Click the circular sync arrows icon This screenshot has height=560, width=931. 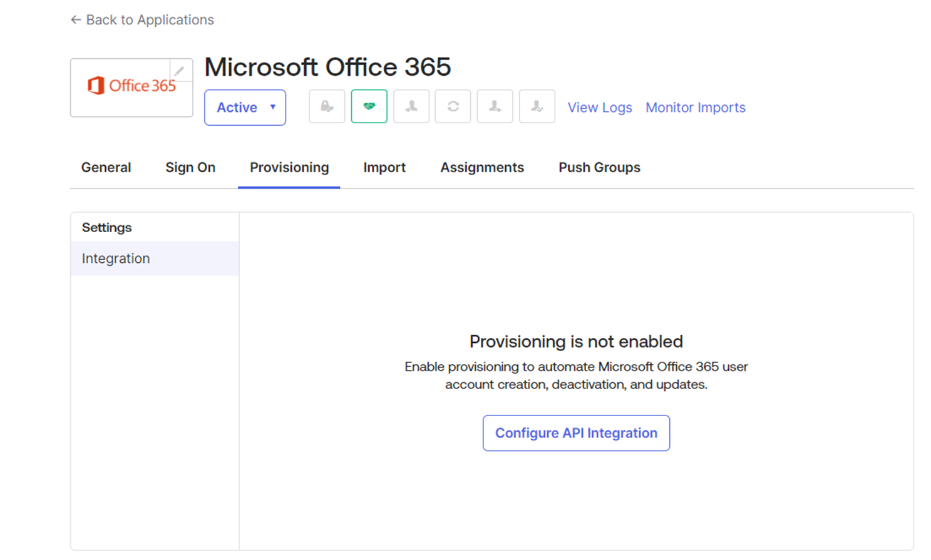(453, 106)
